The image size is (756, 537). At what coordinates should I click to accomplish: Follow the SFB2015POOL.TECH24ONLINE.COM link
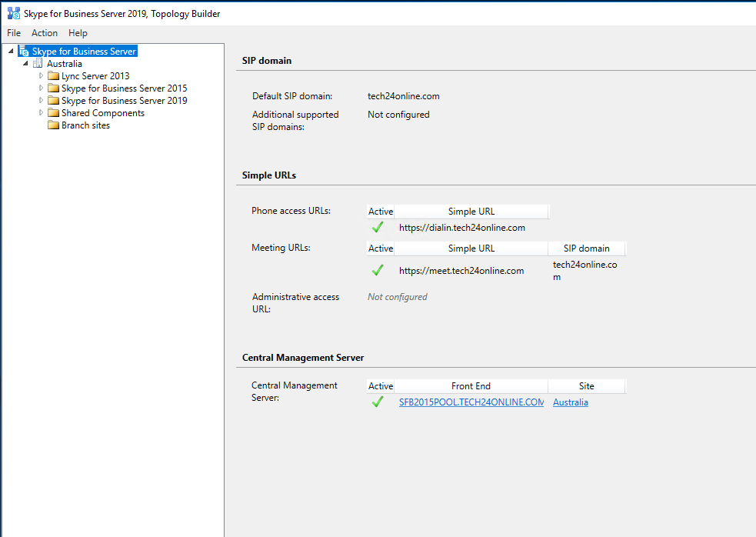coord(471,402)
